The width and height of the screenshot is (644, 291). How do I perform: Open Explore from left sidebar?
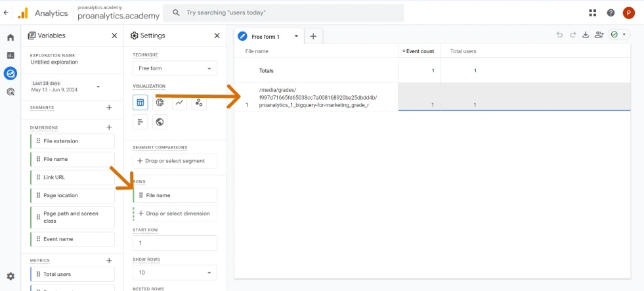pyautogui.click(x=11, y=74)
